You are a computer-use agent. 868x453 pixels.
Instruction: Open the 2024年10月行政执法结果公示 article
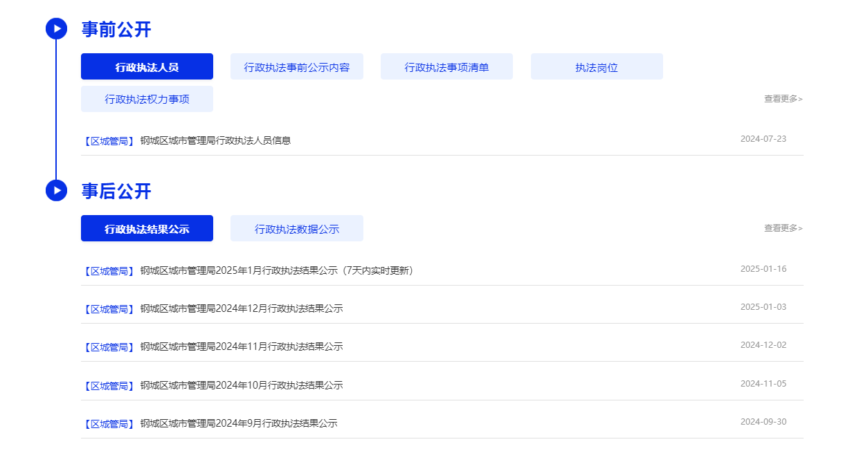pos(242,385)
